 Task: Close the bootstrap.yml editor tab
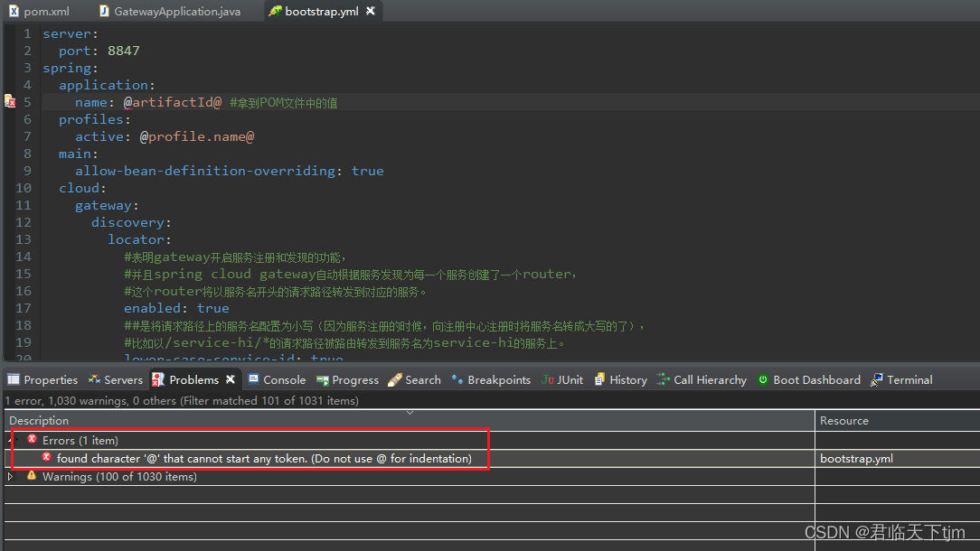coord(370,11)
